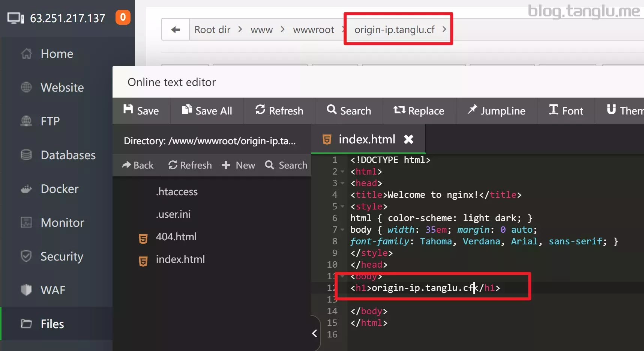Click the .htaccess file in directory list
Screen dimensions: 644x351
pyautogui.click(x=177, y=192)
